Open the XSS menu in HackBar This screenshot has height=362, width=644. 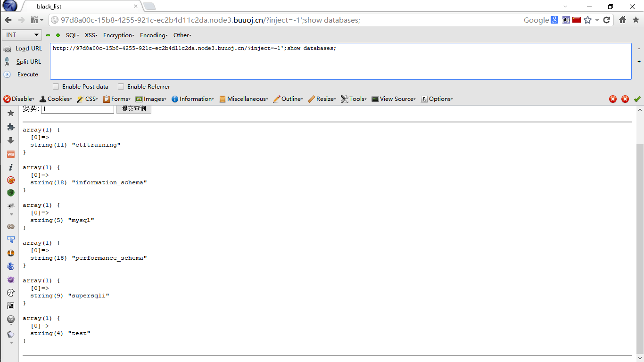pos(91,35)
